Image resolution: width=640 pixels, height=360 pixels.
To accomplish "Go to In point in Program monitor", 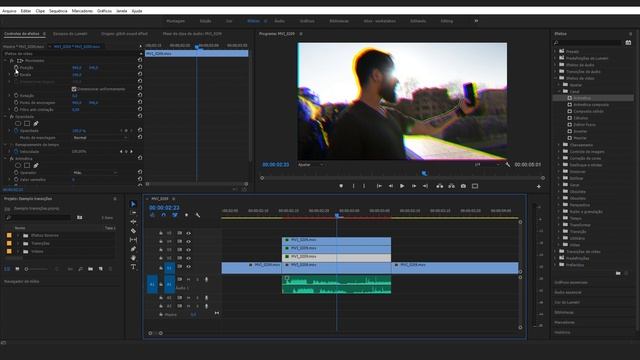I will [379, 186].
